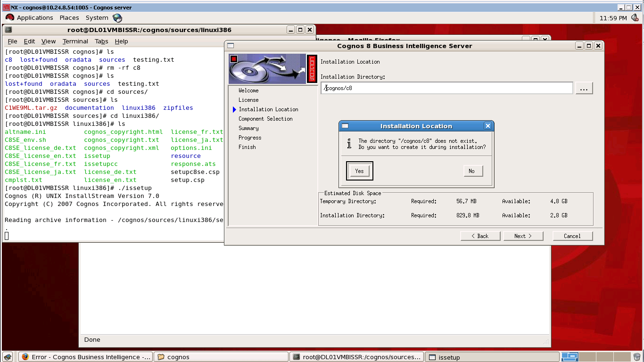Open the terminal File menu
This screenshot has height=362, width=644.
(12, 41)
